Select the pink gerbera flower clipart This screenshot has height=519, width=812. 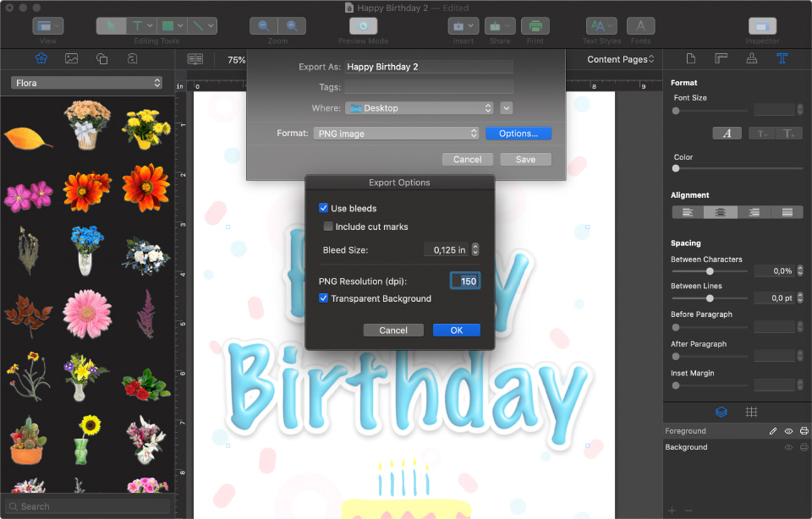(87, 314)
